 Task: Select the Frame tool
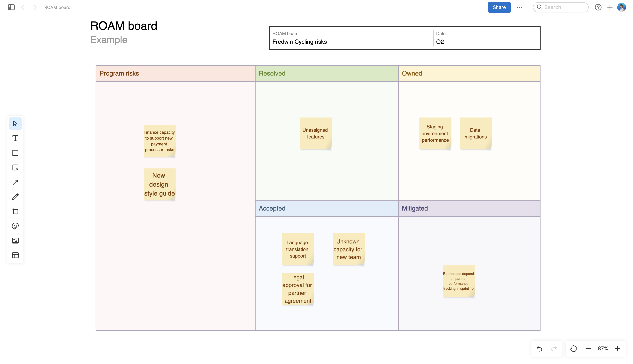[x=15, y=211]
